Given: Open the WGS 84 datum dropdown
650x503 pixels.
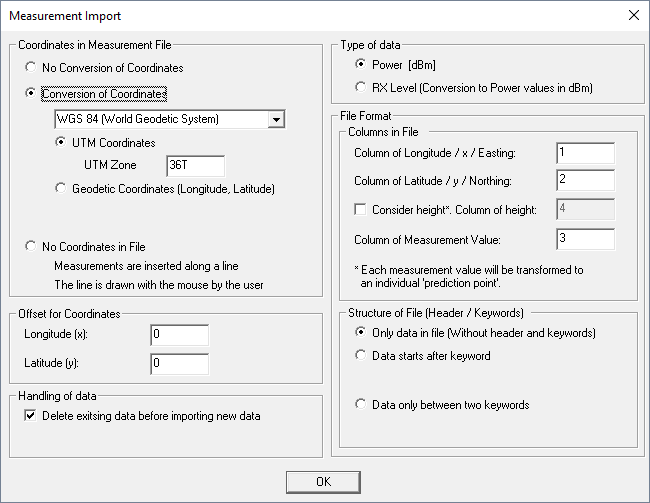Looking at the screenshot, I should [277, 120].
